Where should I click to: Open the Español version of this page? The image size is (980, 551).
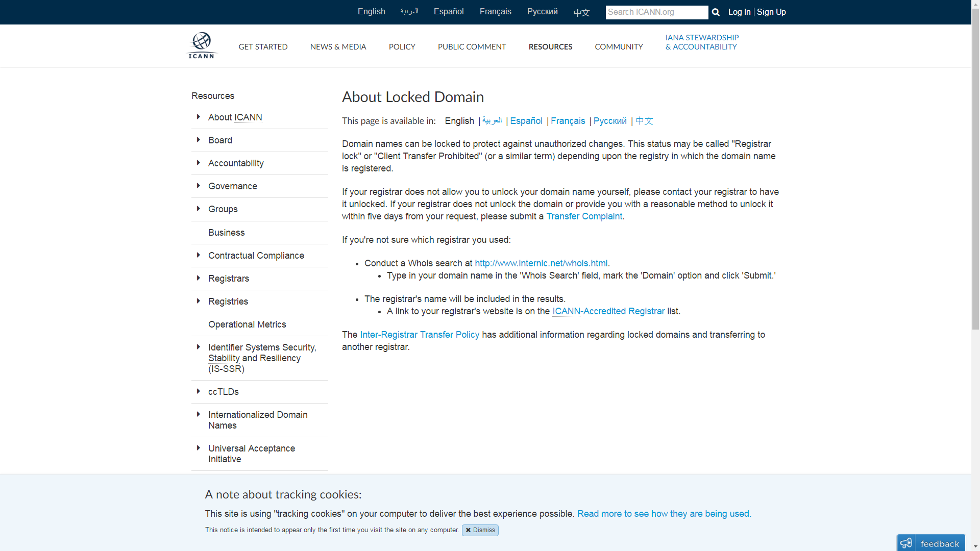[x=526, y=121]
